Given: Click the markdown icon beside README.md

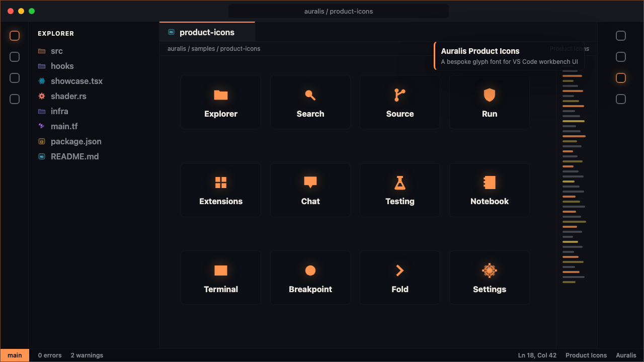Looking at the screenshot, I should (42, 156).
